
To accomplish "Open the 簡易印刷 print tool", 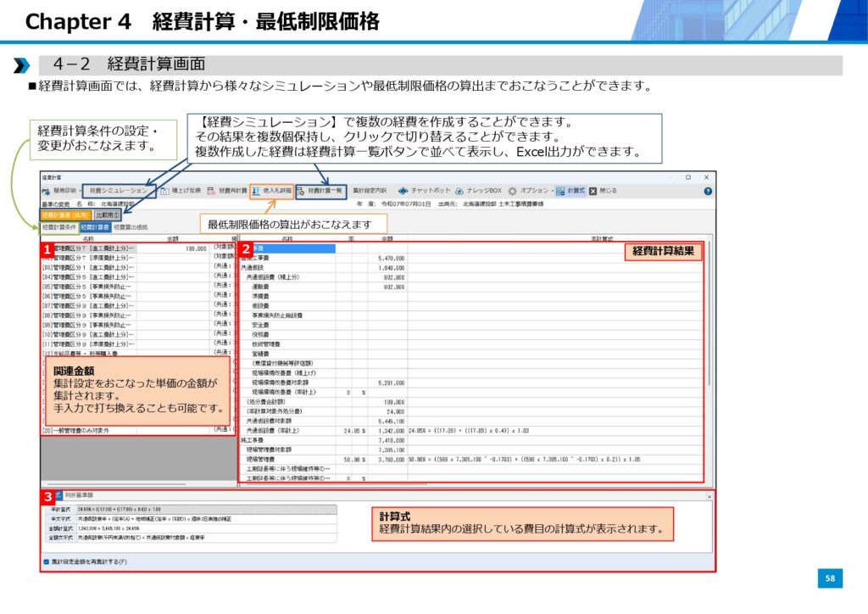I will [x=61, y=191].
